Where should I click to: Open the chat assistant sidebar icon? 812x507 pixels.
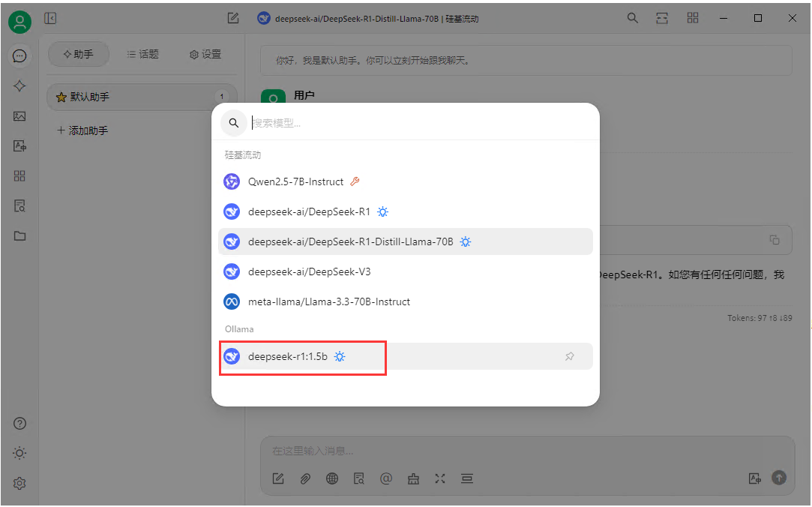coord(19,56)
